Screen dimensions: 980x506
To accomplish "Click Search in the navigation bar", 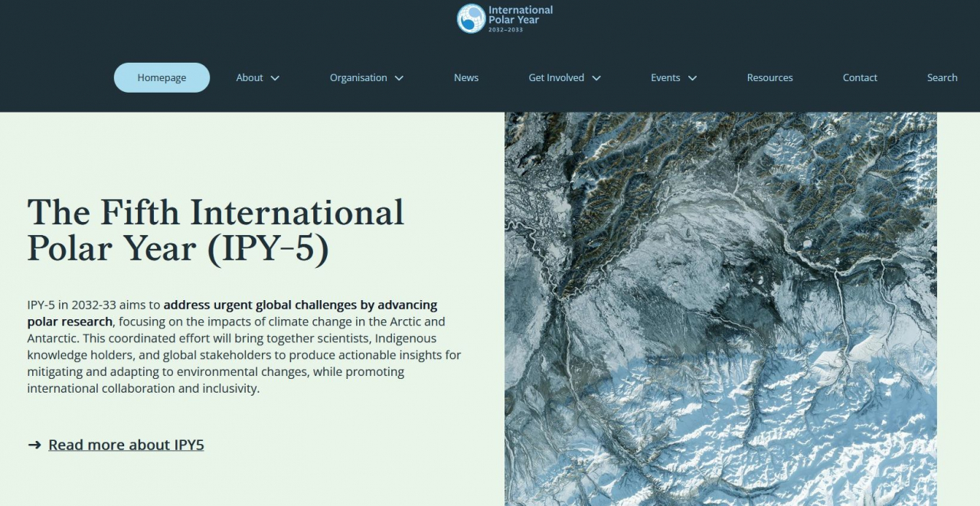I will click(x=942, y=77).
